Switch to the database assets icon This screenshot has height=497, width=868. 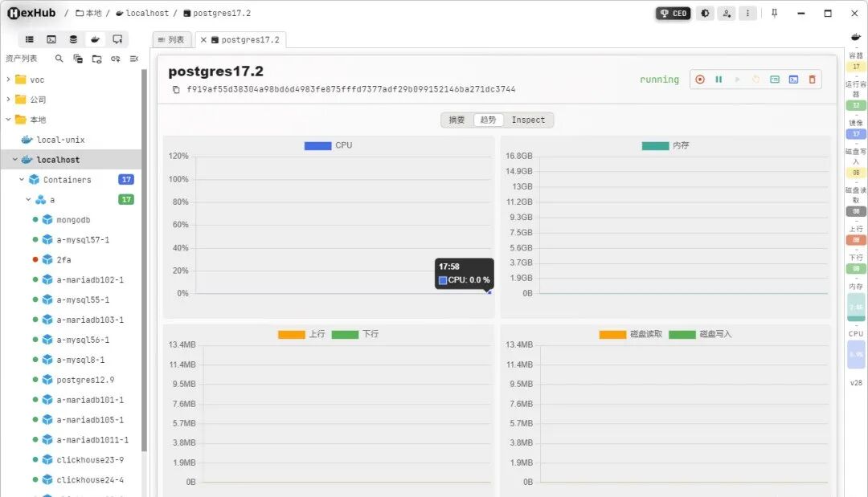pyautogui.click(x=73, y=39)
